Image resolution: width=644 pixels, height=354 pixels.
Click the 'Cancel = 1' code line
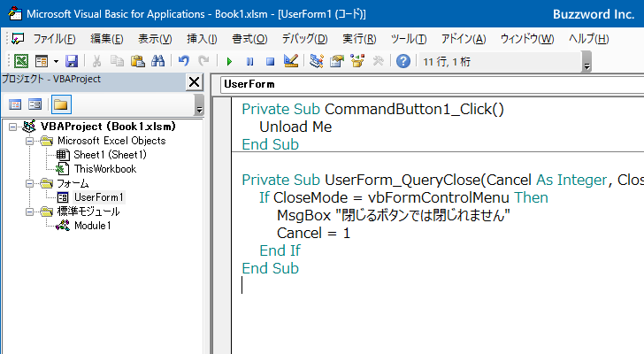coord(313,234)
